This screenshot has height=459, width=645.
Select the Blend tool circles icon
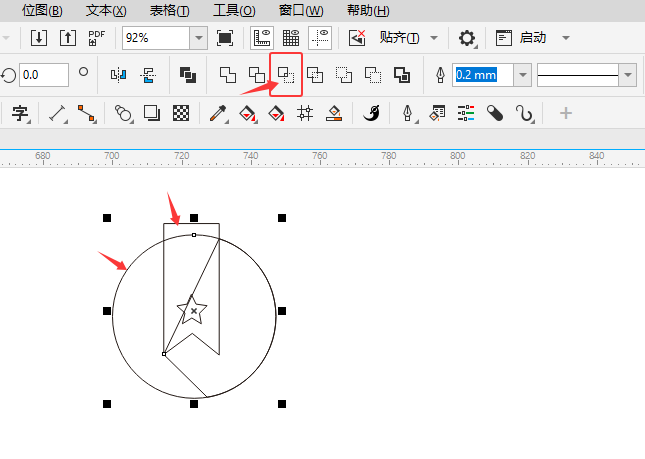click(123, 113)
